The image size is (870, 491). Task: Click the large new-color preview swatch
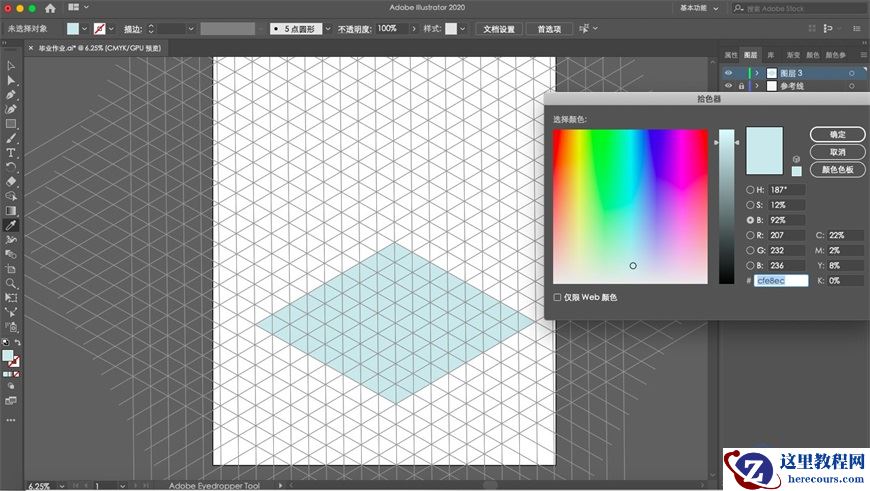coord(764,150)
